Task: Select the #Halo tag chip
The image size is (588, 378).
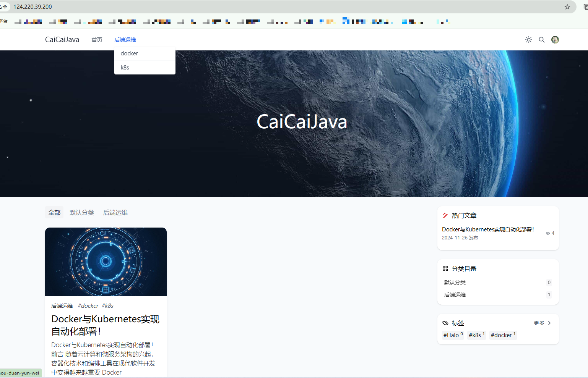Action: coord(453,335)
